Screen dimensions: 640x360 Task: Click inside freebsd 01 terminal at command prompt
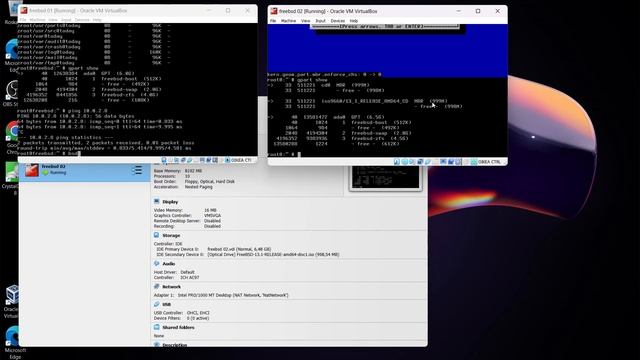click(80, 153)
